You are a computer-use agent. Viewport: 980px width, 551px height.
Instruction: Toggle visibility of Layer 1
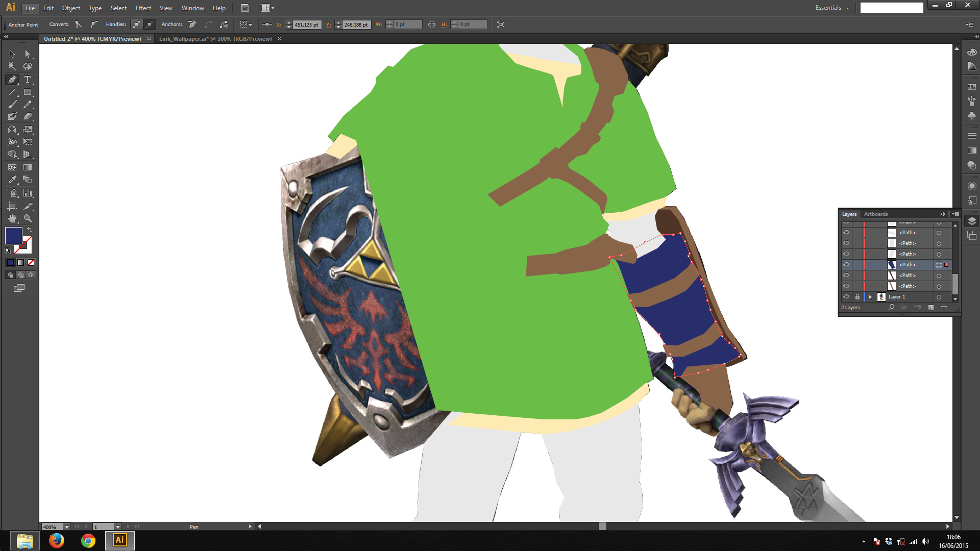pos(846,296)
